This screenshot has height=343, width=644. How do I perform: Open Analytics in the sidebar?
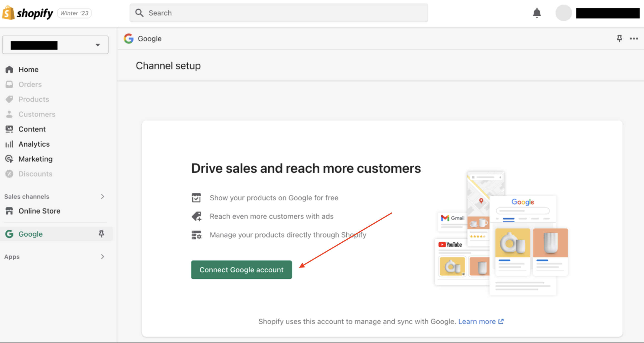click(34, 144)
